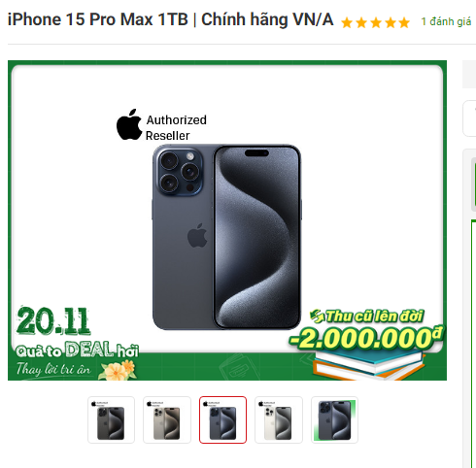
Task: Click the 'Thay lời tri ân' slogan
Action: 53,369
